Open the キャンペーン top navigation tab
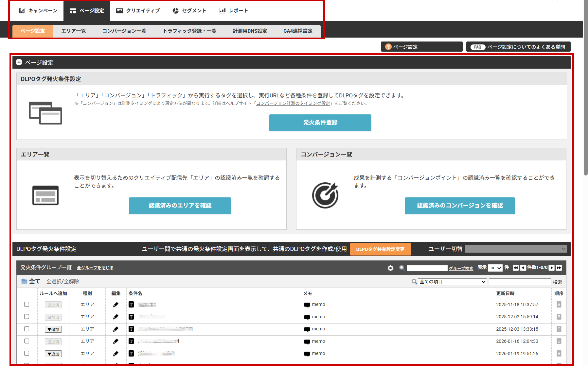 (38, 11)
